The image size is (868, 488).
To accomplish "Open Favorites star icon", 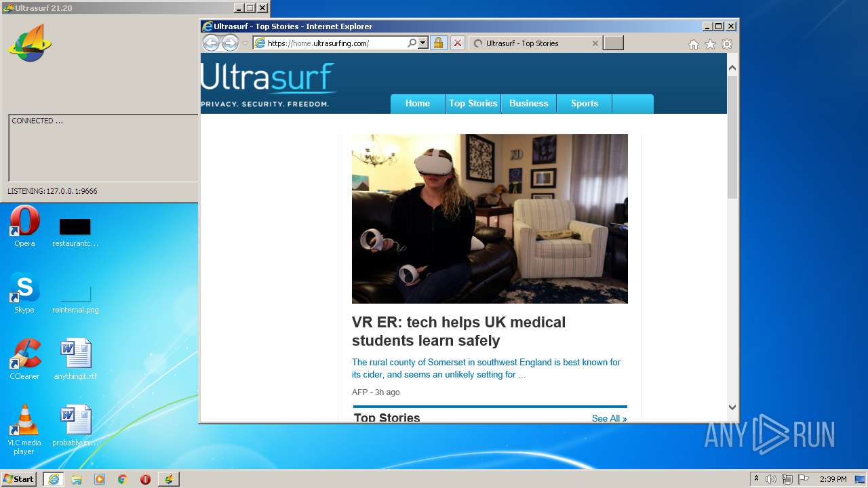I will 710,44.
